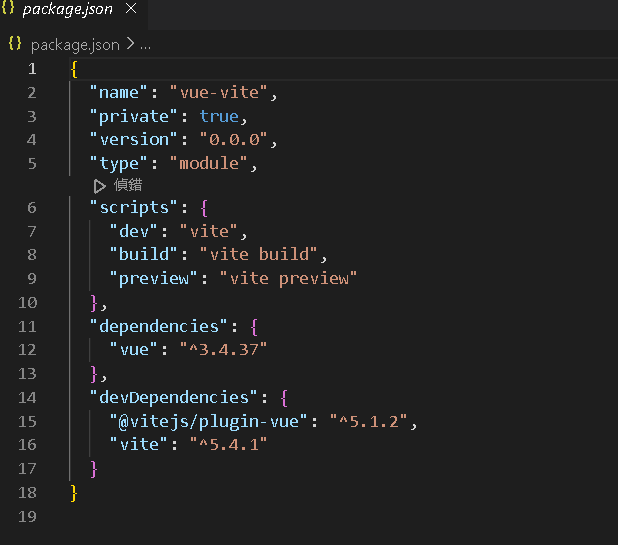Click the "vite build" value
618x545 pixels.
[x=259, y=254]
